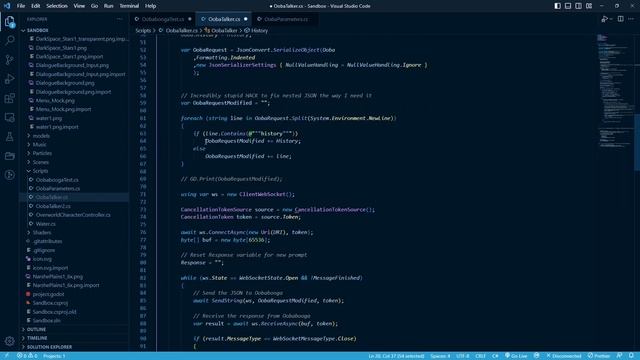Open Menu_Mock.png in the file tree
This screenshot has width=640, height=360.
55,100
